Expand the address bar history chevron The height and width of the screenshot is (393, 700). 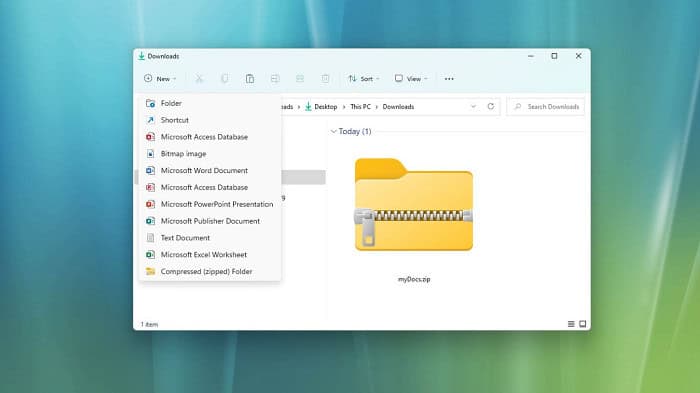coord(473,106)
